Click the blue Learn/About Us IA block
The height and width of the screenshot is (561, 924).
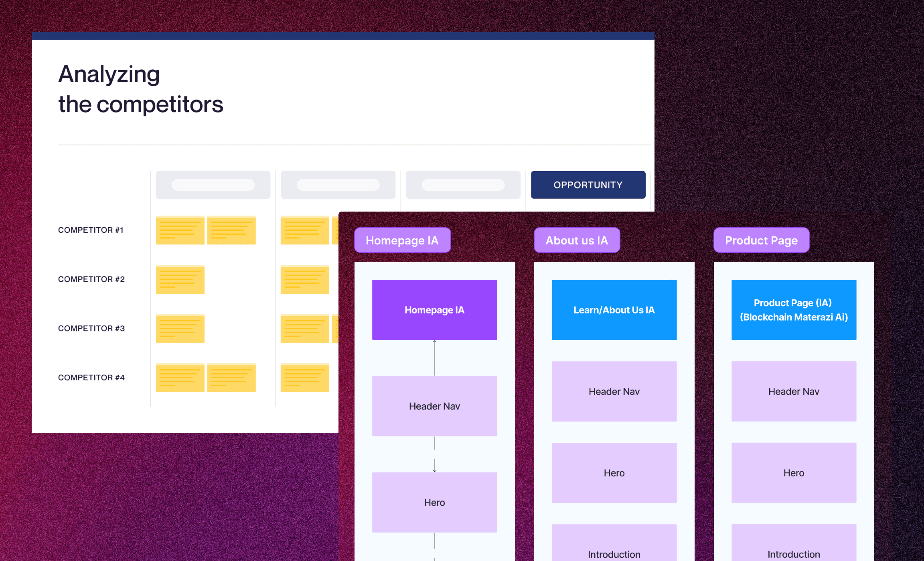click(614, 310)
